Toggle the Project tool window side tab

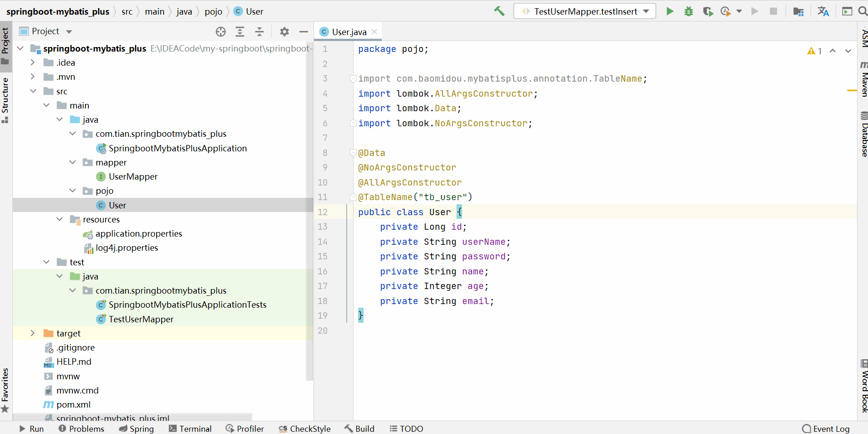[x=5, y=46]
